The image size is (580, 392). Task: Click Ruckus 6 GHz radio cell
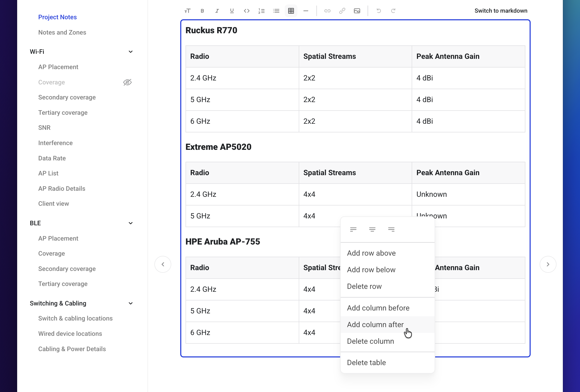tap(242, 121)
